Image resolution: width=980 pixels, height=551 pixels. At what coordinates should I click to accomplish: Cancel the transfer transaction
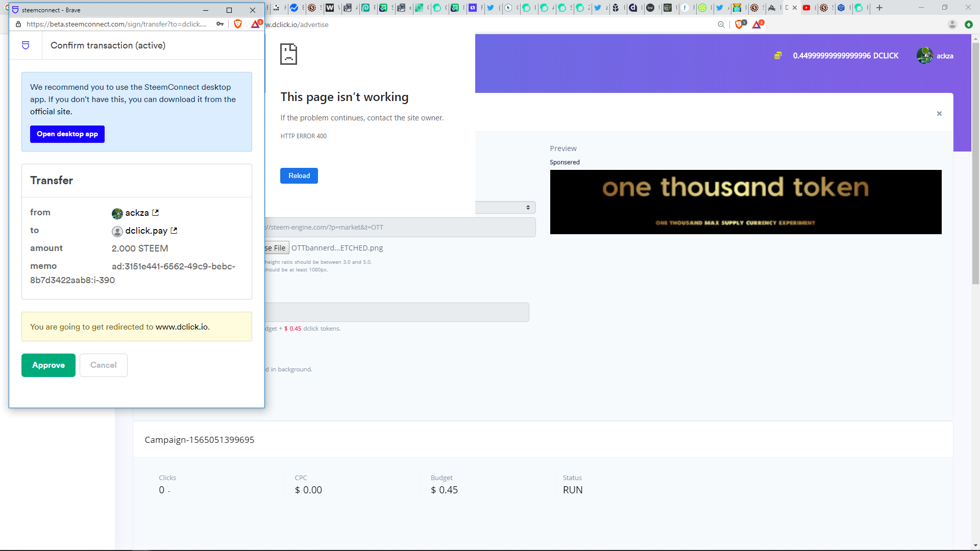(104, 365)
